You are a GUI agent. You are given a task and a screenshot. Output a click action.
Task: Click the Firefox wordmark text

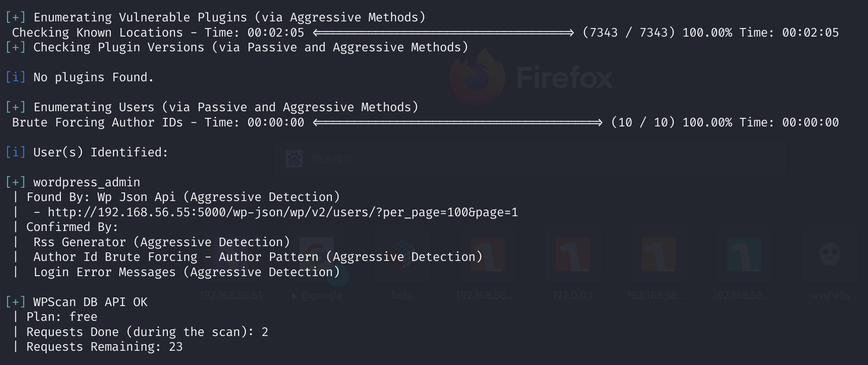565,77
